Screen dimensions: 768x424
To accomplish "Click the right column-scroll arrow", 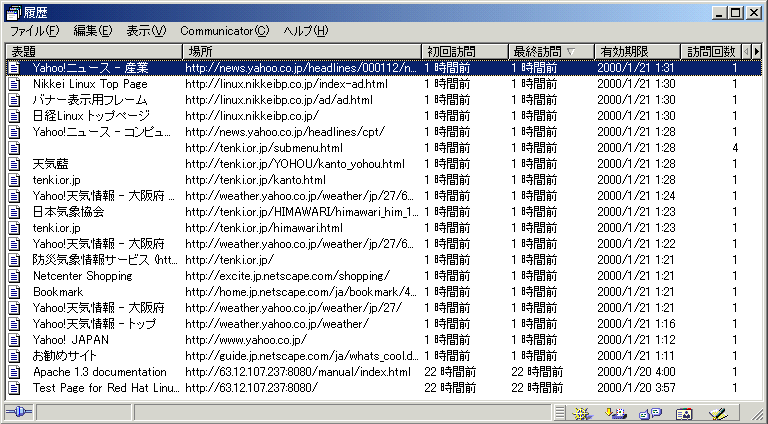I will [x=757, y=51].
